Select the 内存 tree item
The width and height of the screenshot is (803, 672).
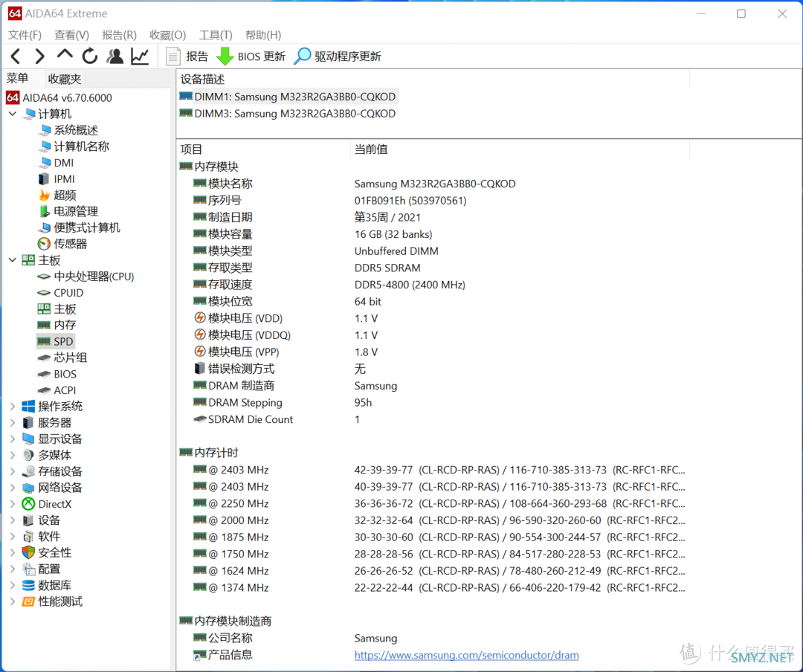(x=57, y=325)
